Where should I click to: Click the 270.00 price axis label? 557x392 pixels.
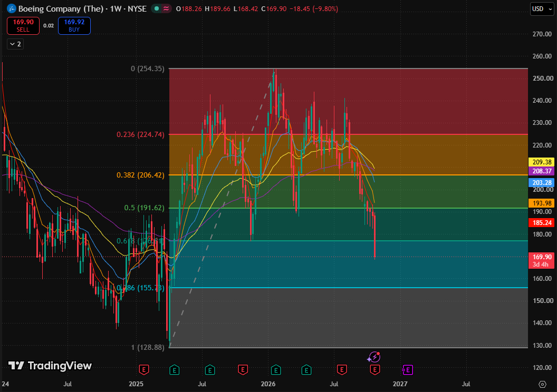click(x=542, y=34)
